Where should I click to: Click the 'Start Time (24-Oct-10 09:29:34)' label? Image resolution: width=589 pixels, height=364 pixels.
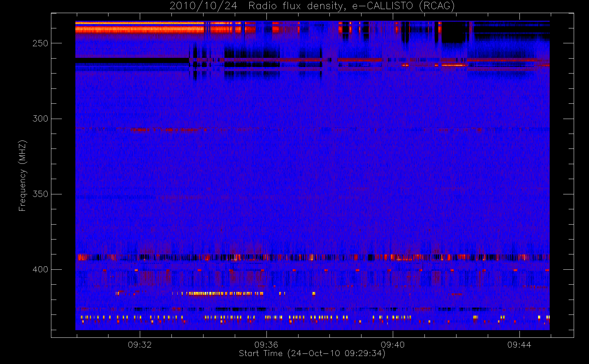tap(312, 353)
